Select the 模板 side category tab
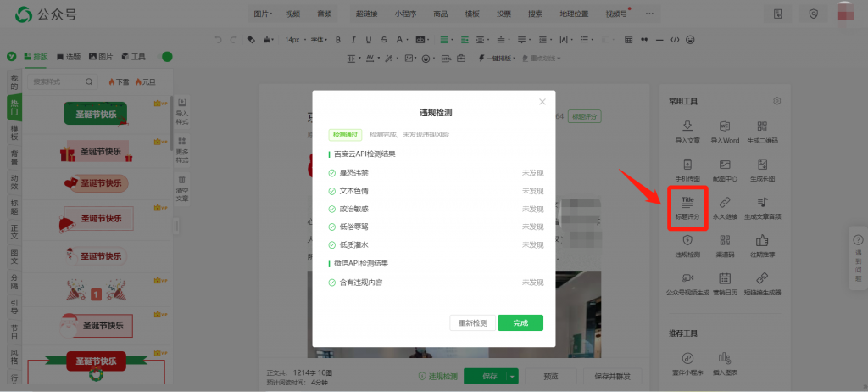Viewport: 868px width, 392px height. coord(14,133)
